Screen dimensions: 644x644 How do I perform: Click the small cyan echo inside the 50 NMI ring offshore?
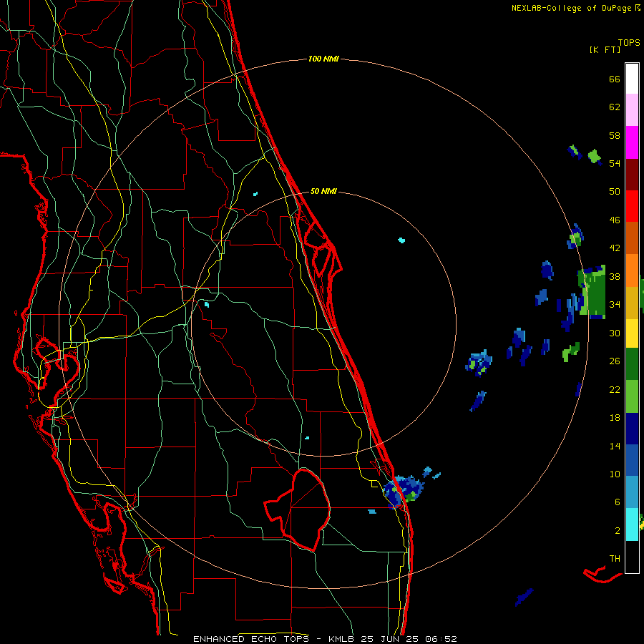coord(401,240)
